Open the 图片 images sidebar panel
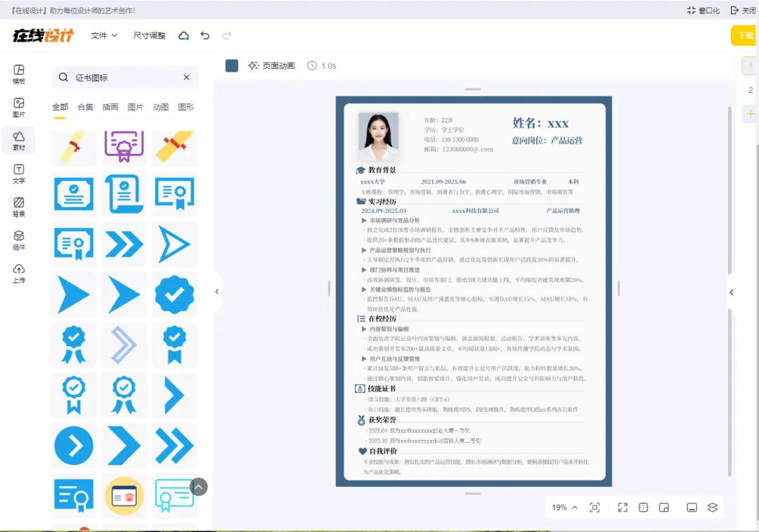Screen dimensions: 759x532 [19, 108]
